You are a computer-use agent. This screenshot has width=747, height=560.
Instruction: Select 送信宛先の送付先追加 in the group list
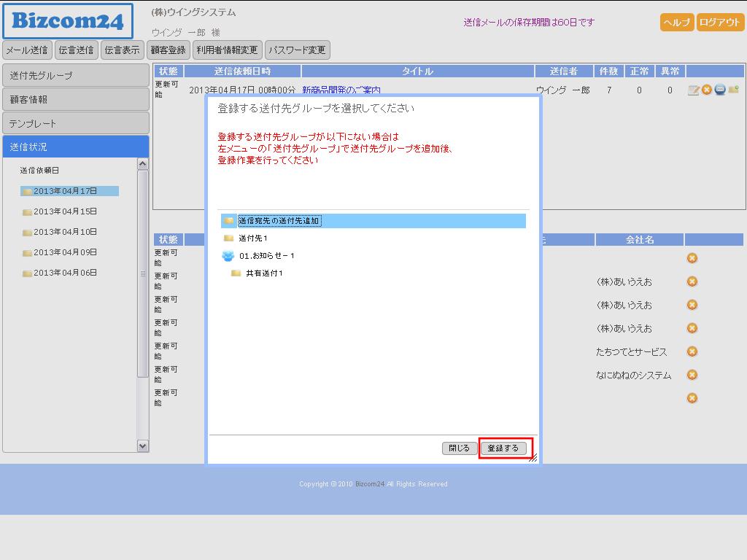[x=279, y=221]
